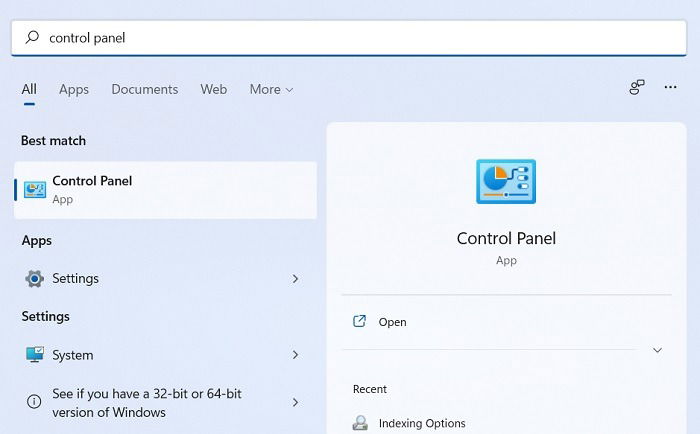The width and height of the screenshot is (700, 434).
Task: Click the search box containing control panel
Action: tap(349, 38)
